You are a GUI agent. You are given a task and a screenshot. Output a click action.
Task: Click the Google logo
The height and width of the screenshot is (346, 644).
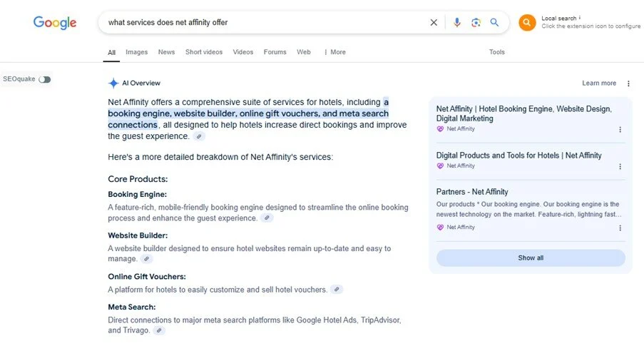(x=55, y=23)
